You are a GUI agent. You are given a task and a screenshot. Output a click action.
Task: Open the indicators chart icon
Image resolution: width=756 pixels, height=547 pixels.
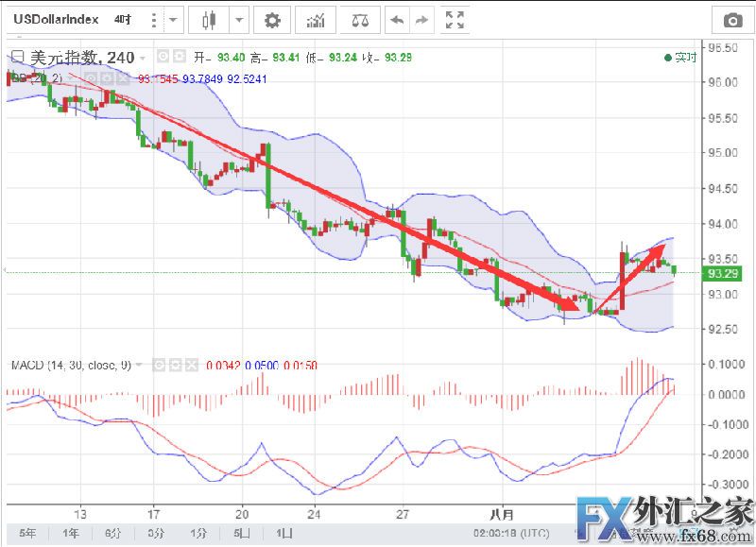point(318,19)
